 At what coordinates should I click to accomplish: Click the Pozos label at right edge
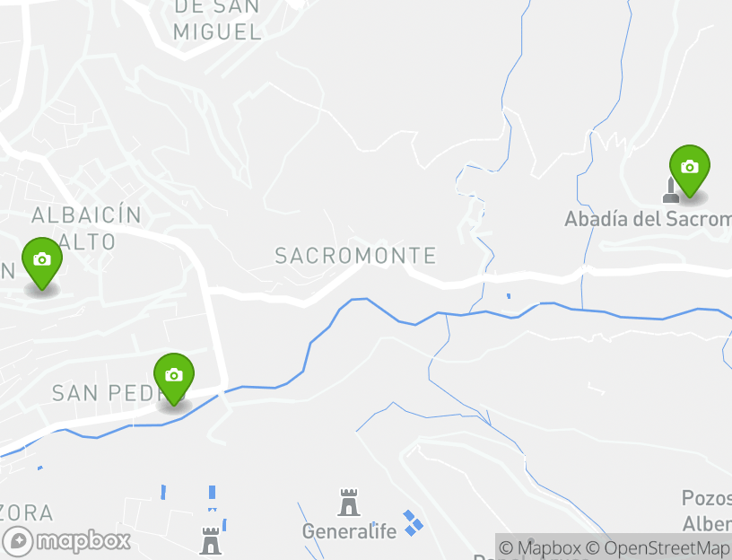707,498
